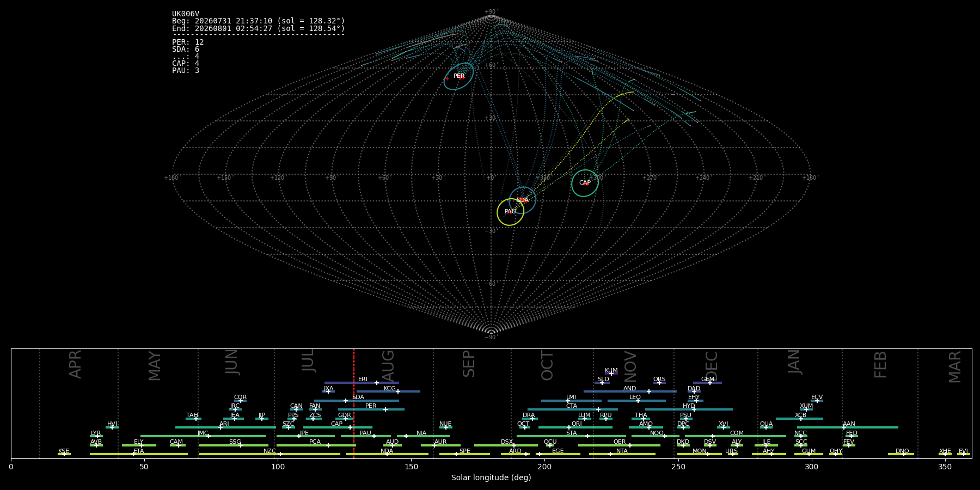Select the 'End: 20260801 02:54:27' line
The width and height of the screenshot is (980, 490).
259,28
